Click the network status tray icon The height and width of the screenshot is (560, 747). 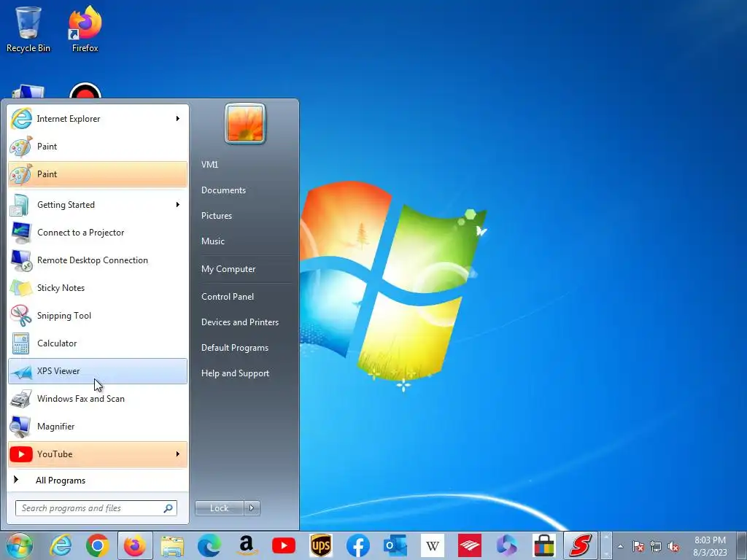(656, 546)
